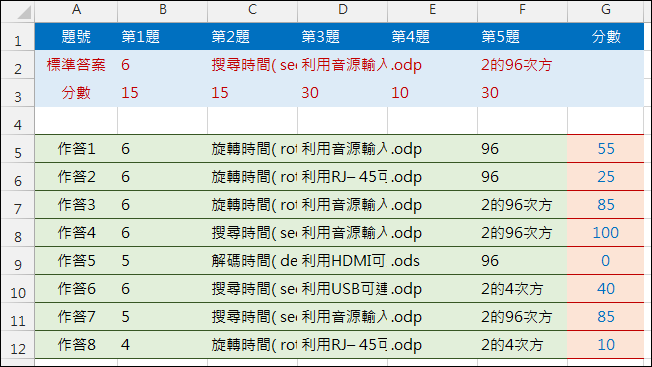The width and height of the screenshot is (652, 367).
Task: Select row 3 header
Action: click(x=18, y=93)
